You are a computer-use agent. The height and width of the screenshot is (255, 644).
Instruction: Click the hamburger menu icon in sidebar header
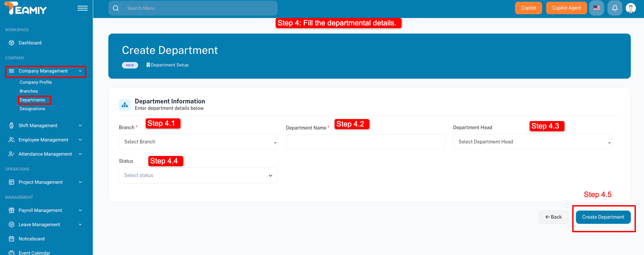(x=82, y=8)
